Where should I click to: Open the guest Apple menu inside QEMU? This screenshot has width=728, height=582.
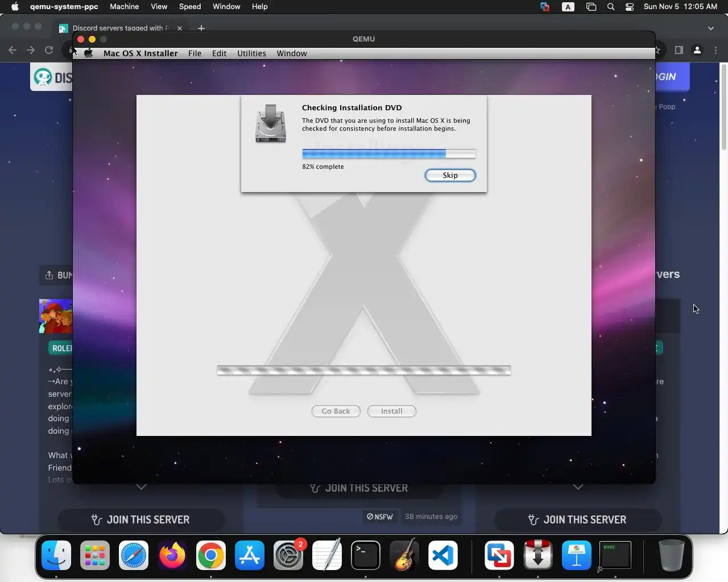point(89,53)
